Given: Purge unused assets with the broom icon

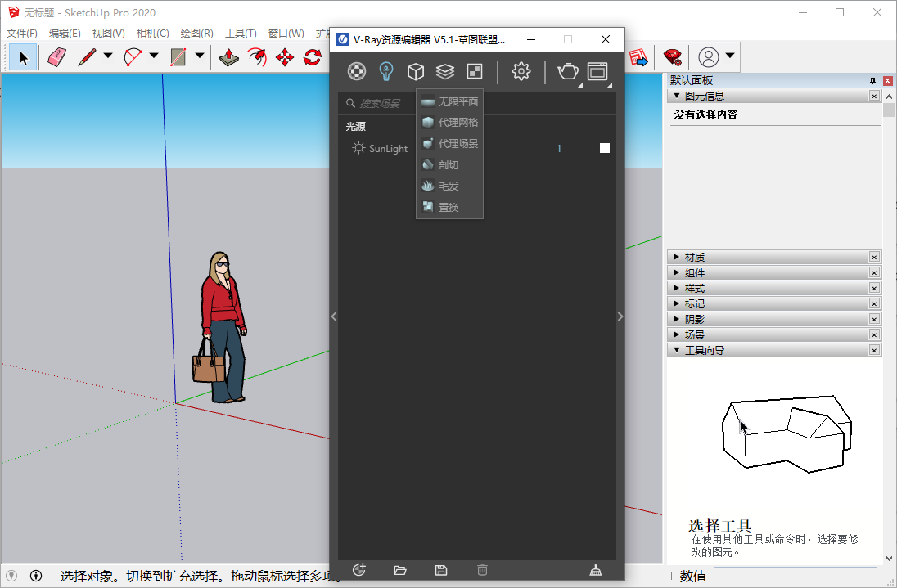Looking at the screenshot, I should point(596,570).
